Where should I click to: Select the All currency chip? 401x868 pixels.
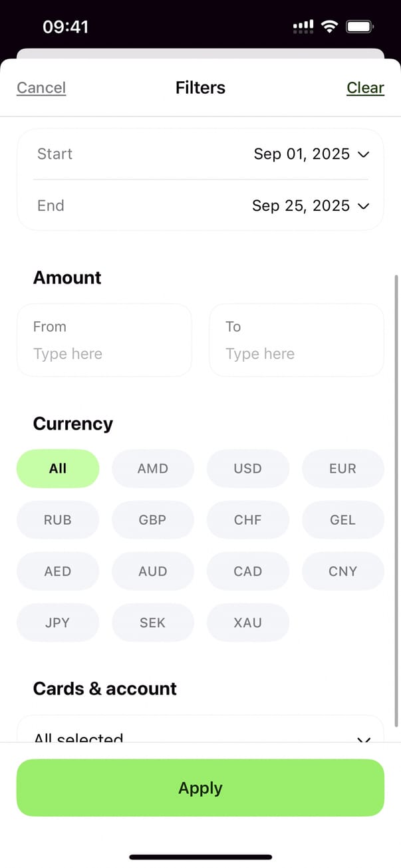point(58,468)
